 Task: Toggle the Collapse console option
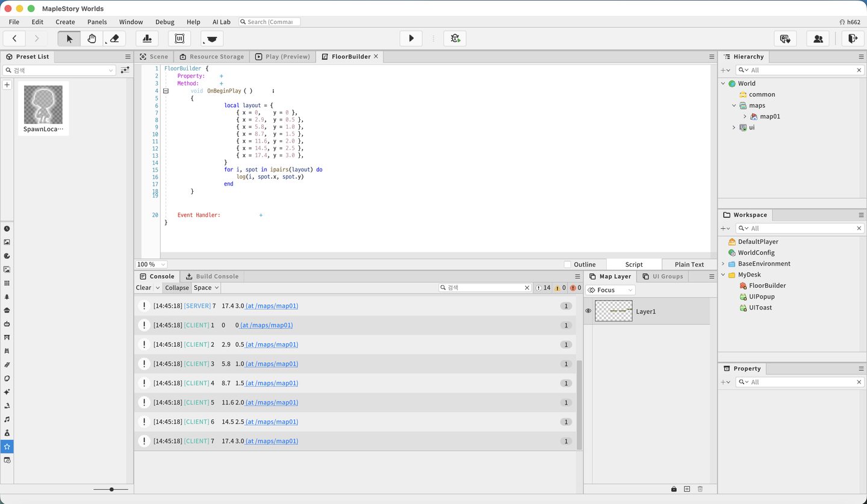tap(177, 288)
